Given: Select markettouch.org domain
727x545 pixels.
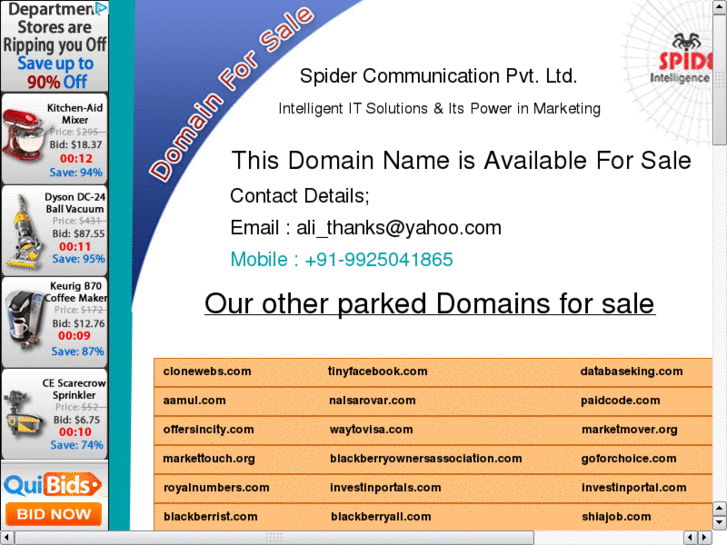Looking at the screenshot, I should coord(209,459).
